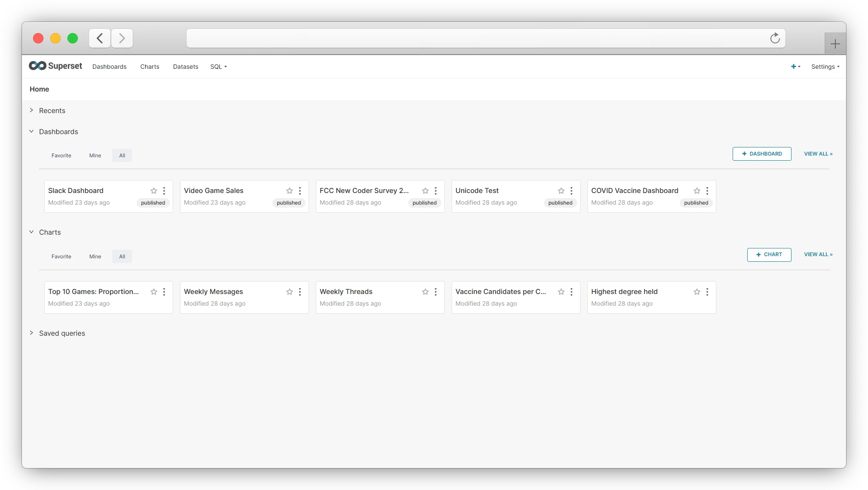This screenshot has width=868, height=490.
Task: Expand the Recents section
Action: click(31, 110)
